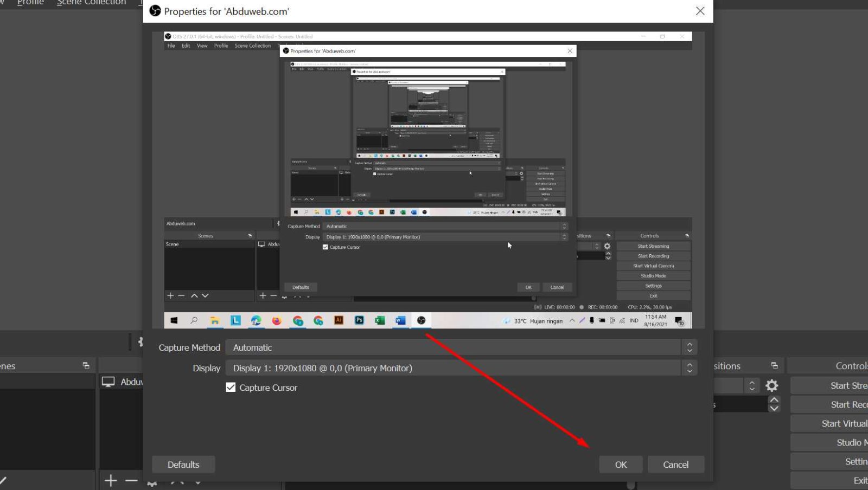The height and width of the screenshot is (490, 868).
Task: Open the Capture Method dropdown set to Automatic
Action: (x=458, y=347)
